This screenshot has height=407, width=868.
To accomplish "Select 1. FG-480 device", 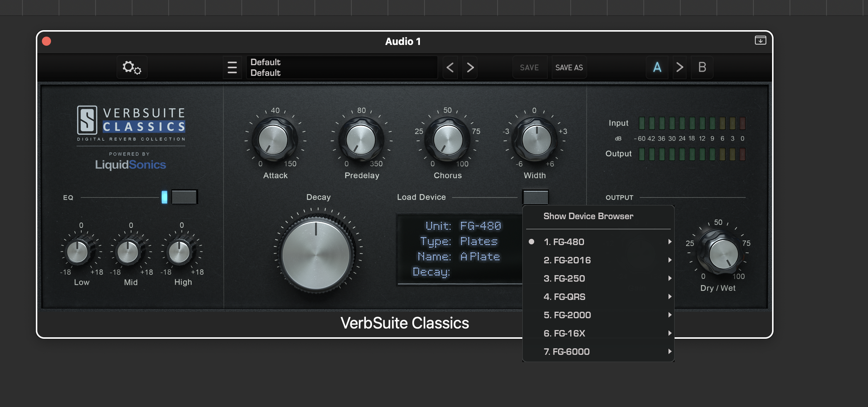I will pos(598,242).
